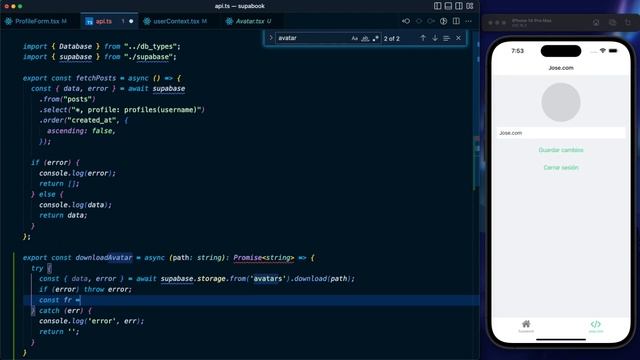Open changes icon in editor toolbar
The width and height of the screenshot is (640, 360).
point(444,21)
